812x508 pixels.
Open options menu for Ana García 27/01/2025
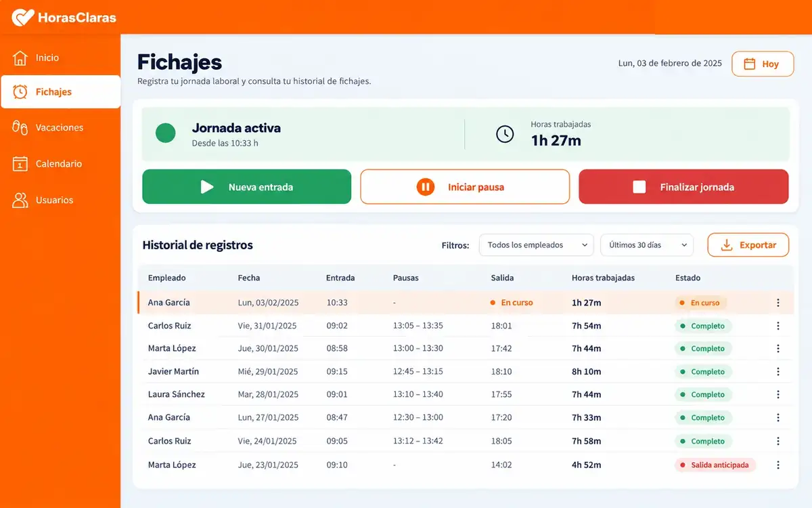[x=778, y=417]
